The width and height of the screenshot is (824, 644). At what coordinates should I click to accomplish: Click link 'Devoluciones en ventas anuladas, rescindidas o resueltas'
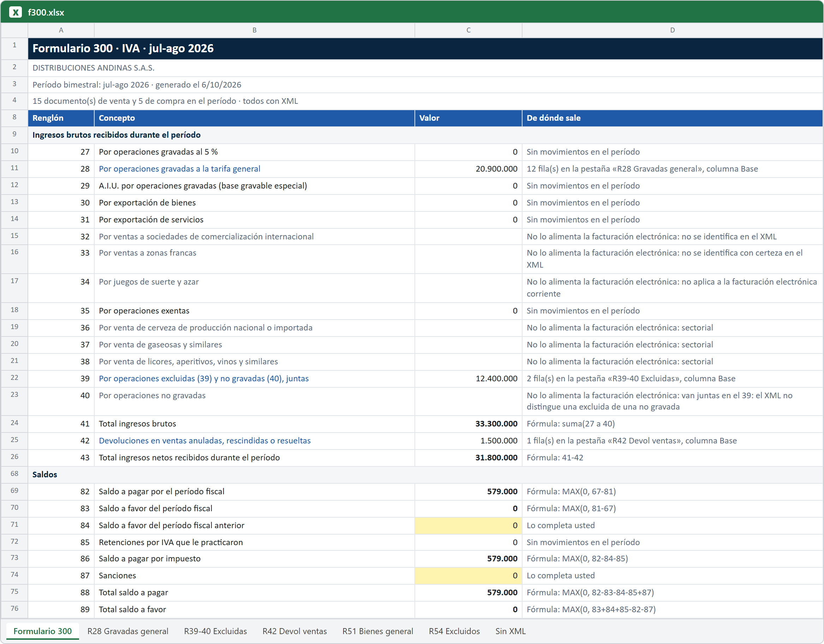pos(204,441)
